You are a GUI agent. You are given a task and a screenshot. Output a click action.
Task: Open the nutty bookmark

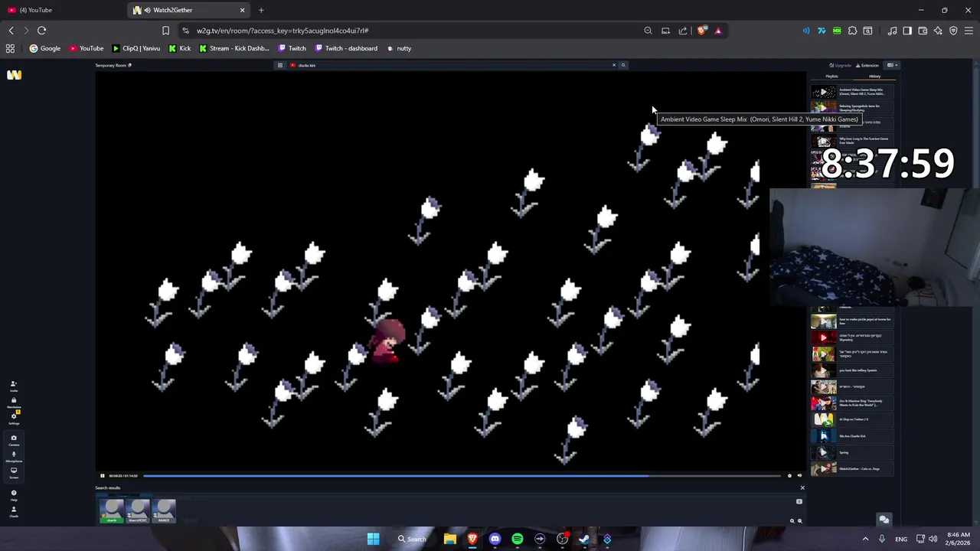(x=399, y=48)
